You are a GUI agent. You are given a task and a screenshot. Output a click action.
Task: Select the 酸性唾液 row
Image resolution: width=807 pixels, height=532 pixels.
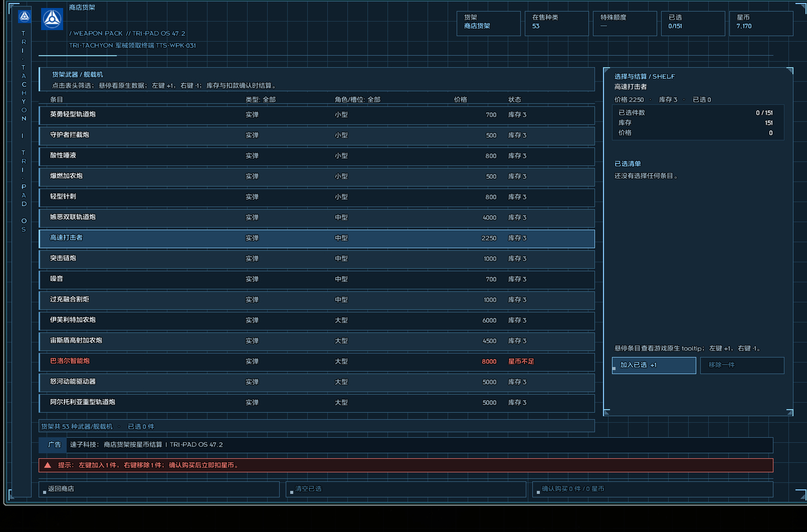[x=316, y=156]
